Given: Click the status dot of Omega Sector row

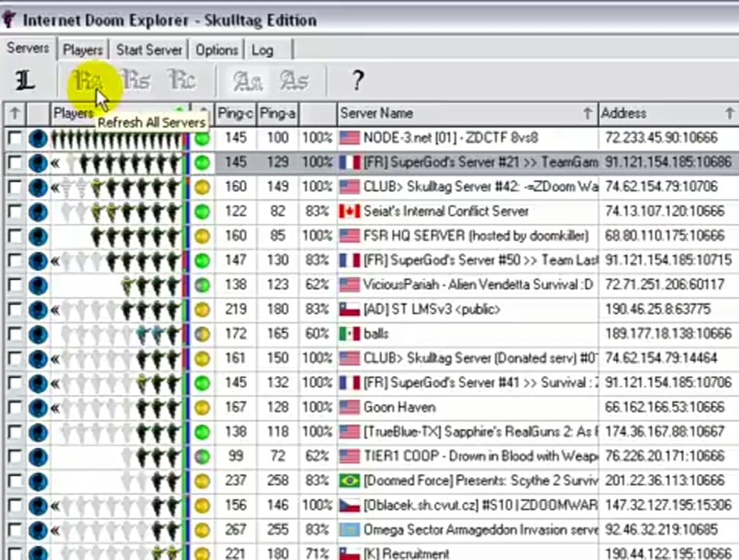Looking at the screenshot, I should pyautogui.click(x=203, y=530).
